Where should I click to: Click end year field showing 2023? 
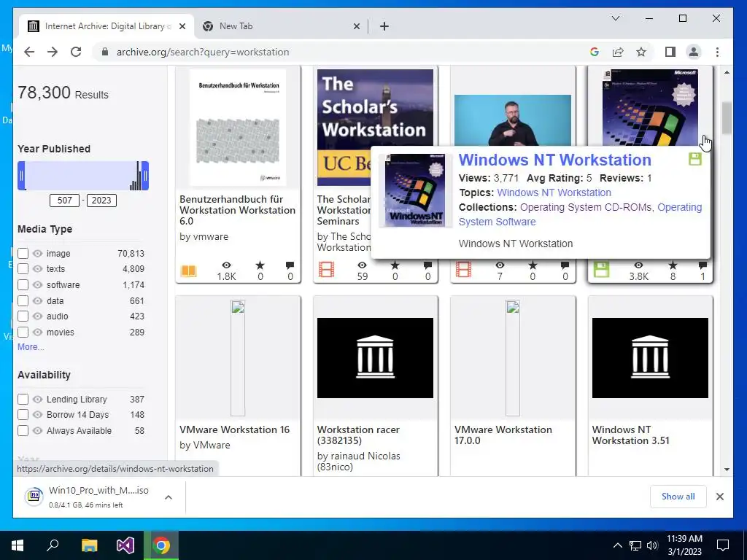click(x=101, y=200)
